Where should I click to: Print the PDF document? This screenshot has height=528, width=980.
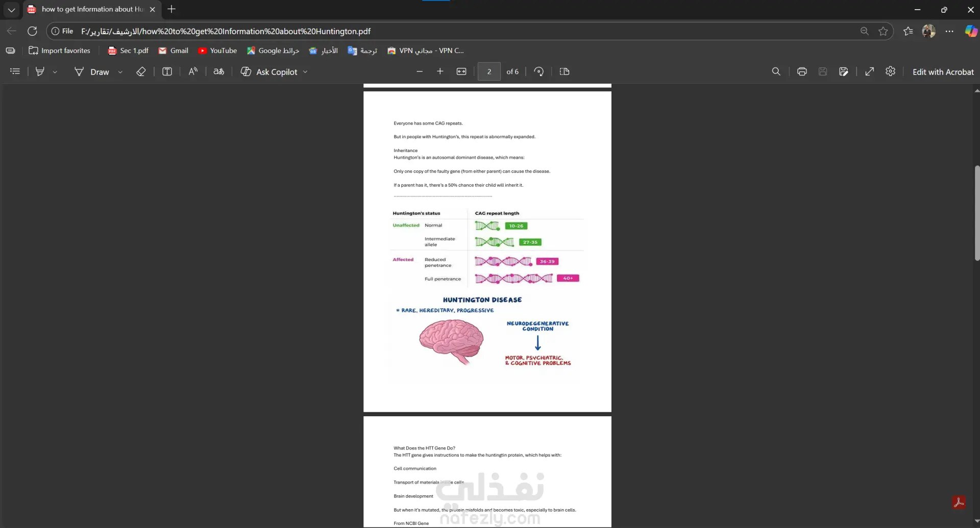802,72
